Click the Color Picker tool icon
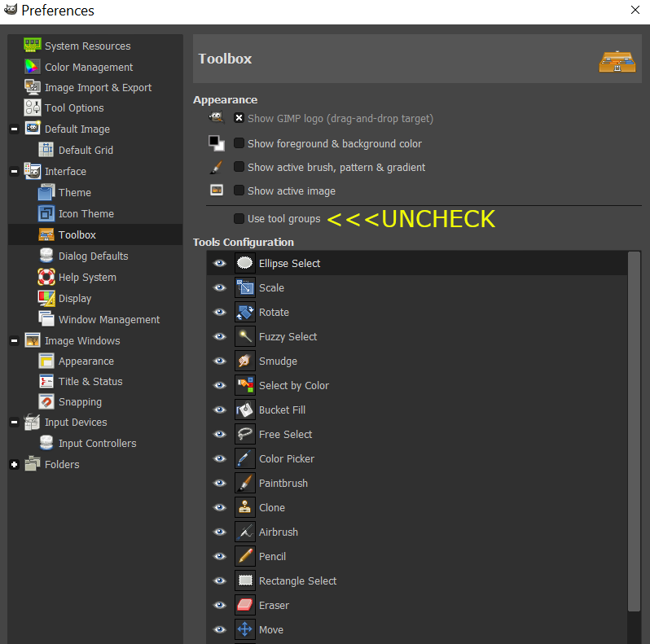The image size is (650, 644). [x=245, y=458]
